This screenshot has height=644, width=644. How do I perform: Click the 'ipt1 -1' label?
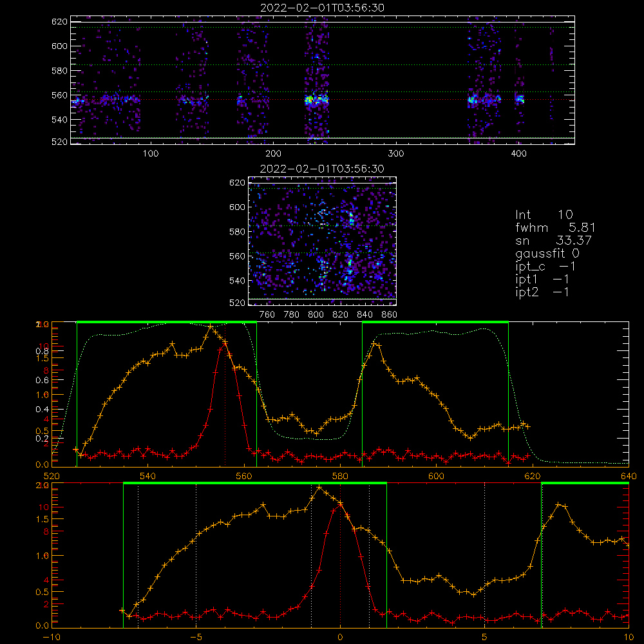click(542, 279)
